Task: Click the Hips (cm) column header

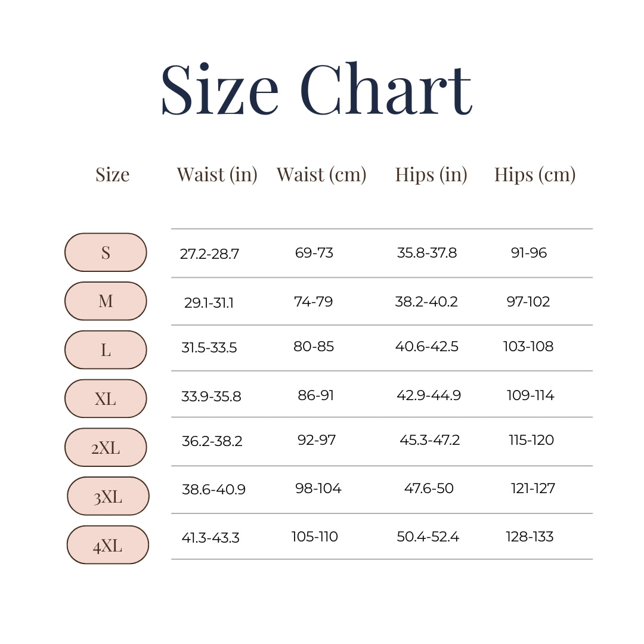Action: click(x=535, y=175)
